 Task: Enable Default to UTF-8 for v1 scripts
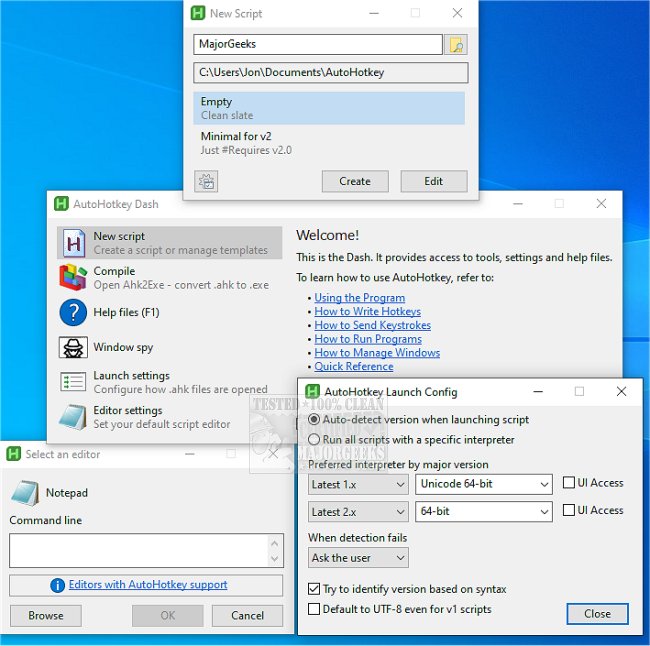(315, 609)
